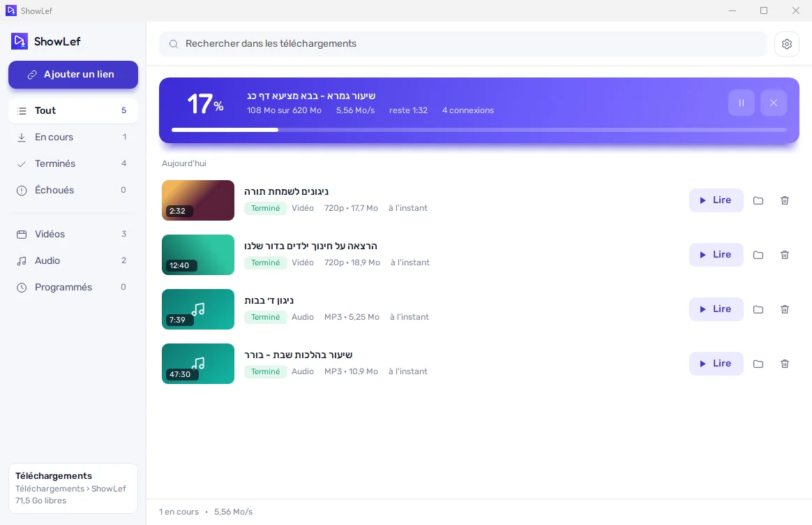812x525 pixels.
Task: Click the 71,5 Go libres text
Action: pyautogui.click(x=41, y=501)
